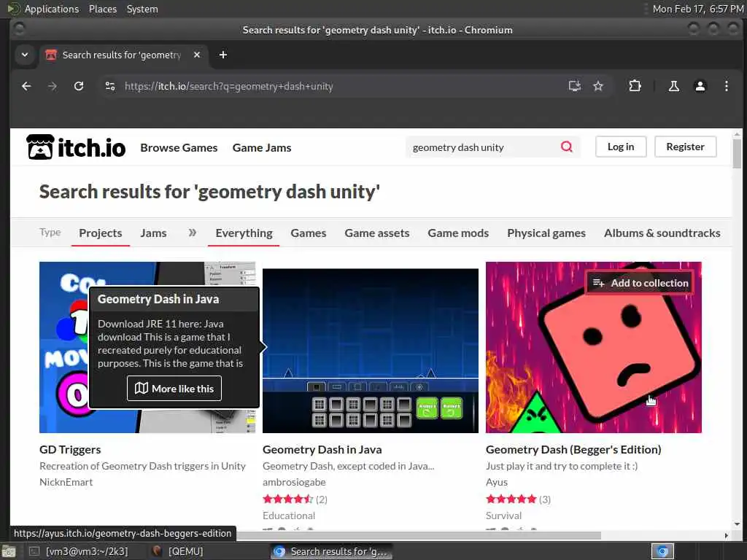Visit author ambrosiogabe

pyautogui.click(x=294, y=482)
